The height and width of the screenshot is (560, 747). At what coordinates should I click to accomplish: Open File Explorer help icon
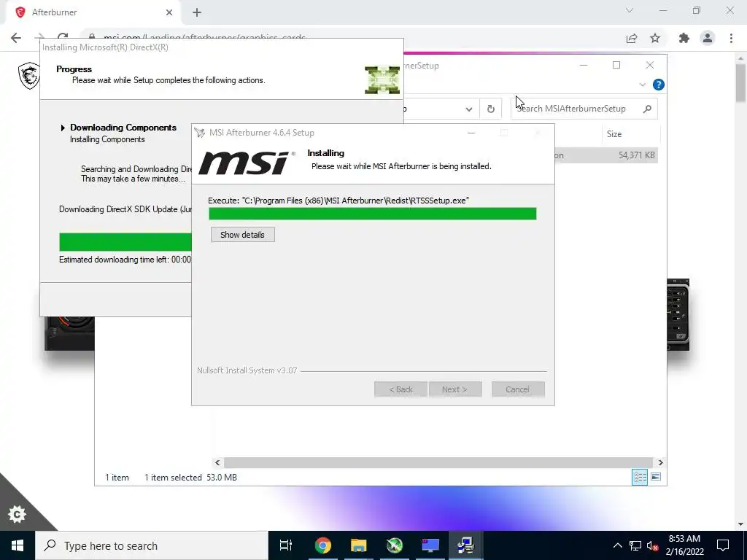pos(659,85)
